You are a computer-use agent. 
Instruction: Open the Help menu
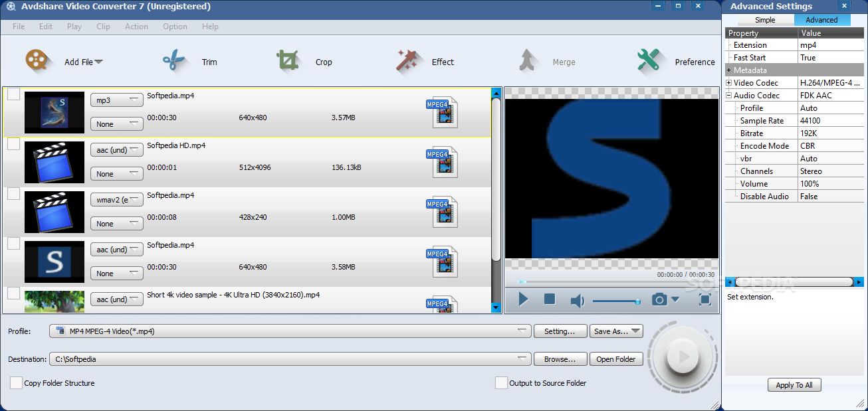(210, 27)
